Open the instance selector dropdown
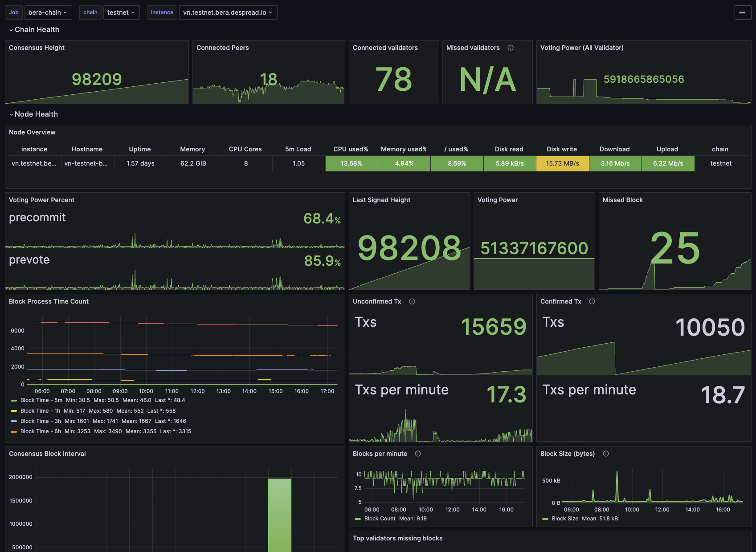Viewport: 756px width, 552px height. (228, 12)
